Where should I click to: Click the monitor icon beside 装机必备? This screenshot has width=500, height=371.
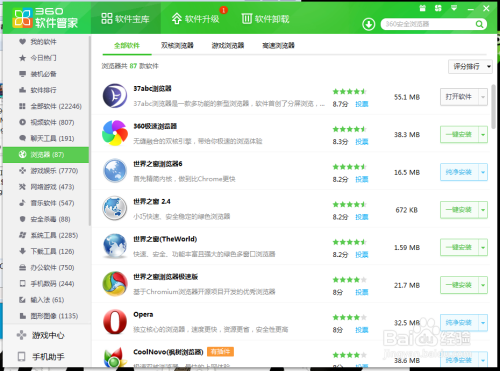[x=22, y=74]
